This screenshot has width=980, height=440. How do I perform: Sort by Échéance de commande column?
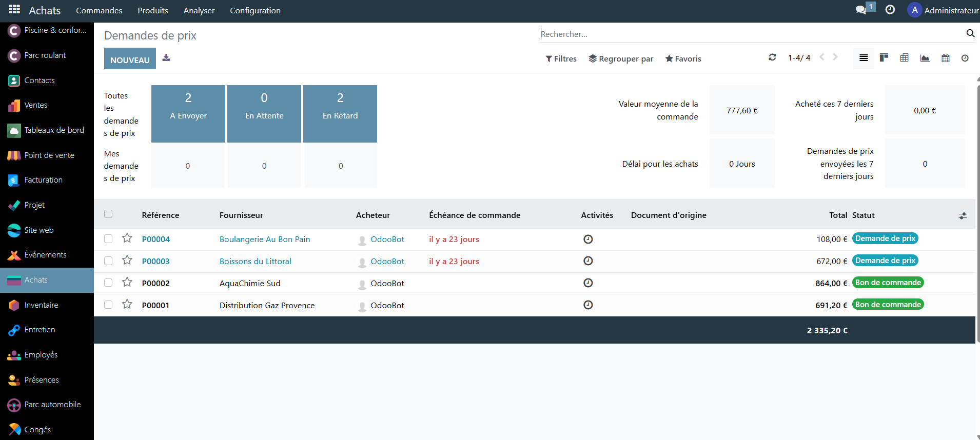[475, 215]
